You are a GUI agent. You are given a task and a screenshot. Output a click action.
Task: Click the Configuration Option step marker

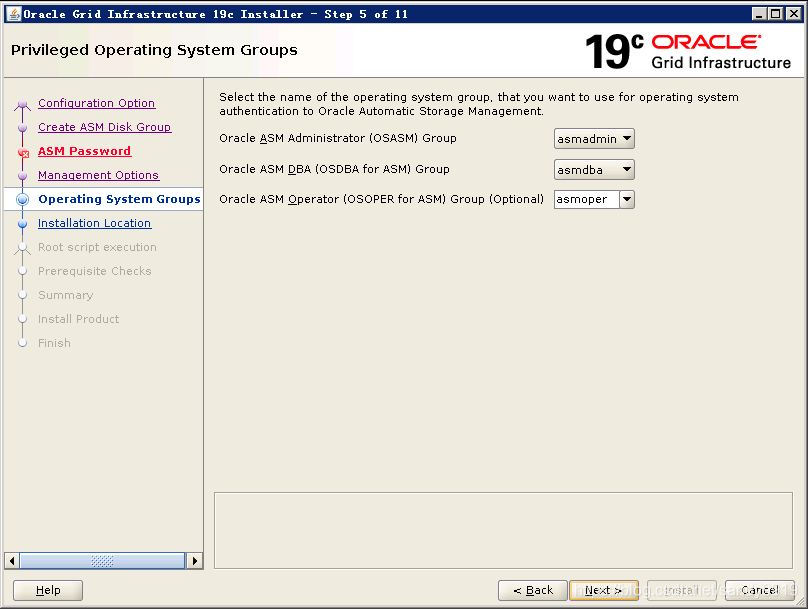22,105
